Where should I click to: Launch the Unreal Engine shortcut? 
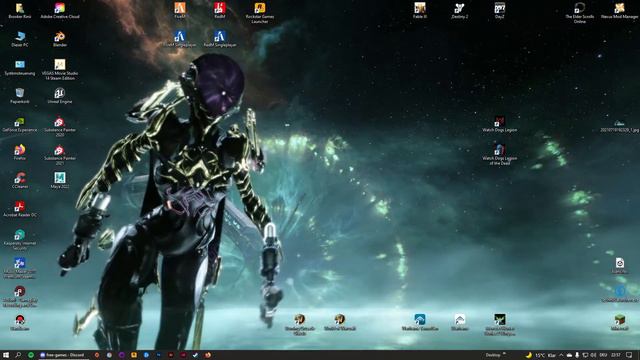pyautogui.click(x=60, y=96)
